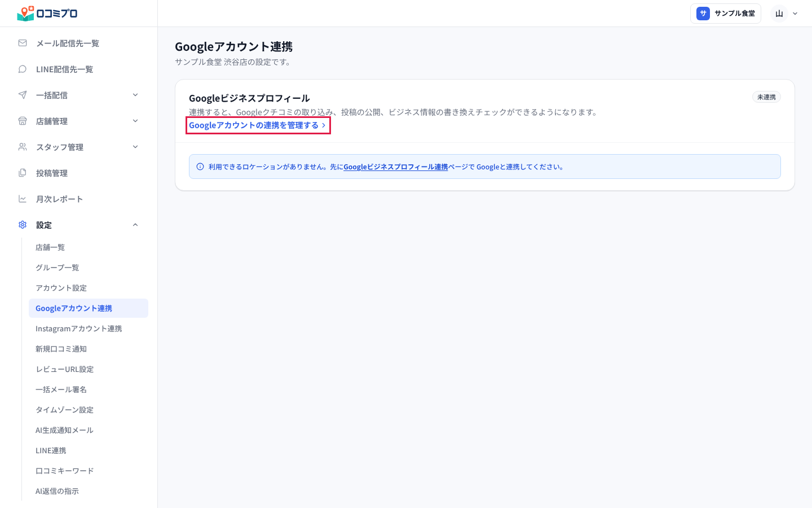Expand the 一括配信 submenu chevron

tap(135, 95)
